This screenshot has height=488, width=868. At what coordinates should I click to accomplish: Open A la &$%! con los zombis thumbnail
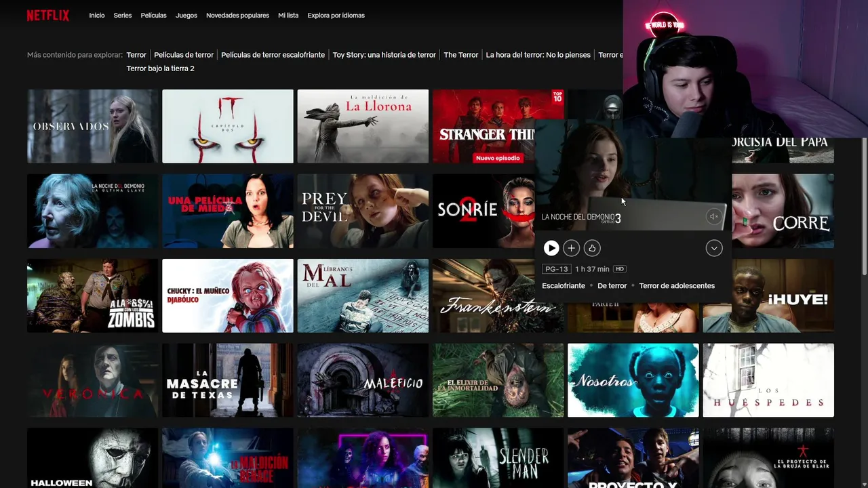point(92,296)
